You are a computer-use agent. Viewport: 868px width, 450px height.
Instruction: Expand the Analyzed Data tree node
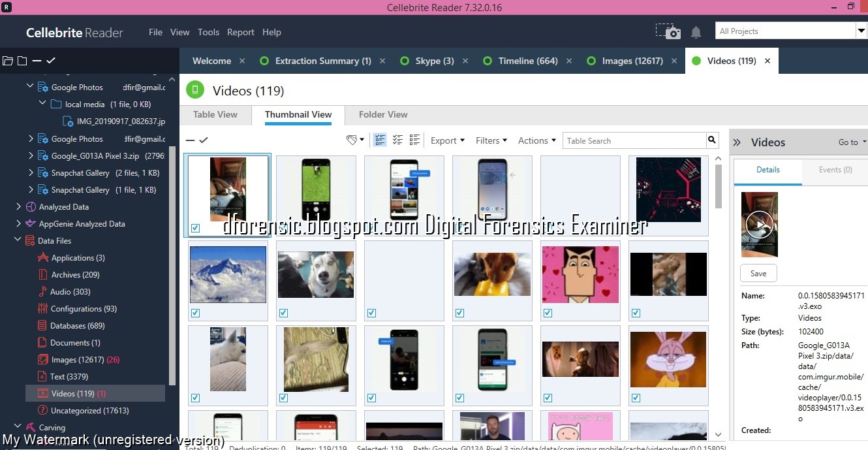pos(18,207)
